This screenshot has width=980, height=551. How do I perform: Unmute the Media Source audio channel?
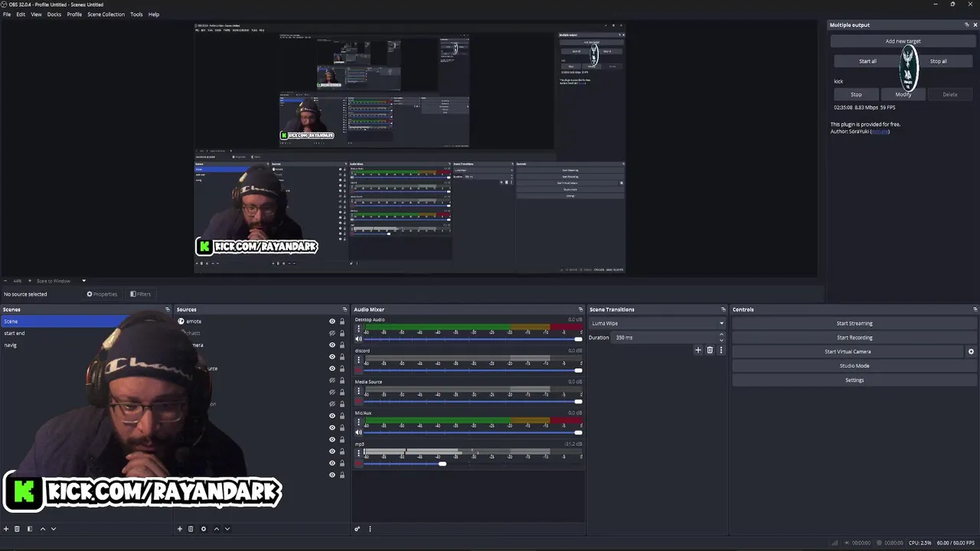359,401
